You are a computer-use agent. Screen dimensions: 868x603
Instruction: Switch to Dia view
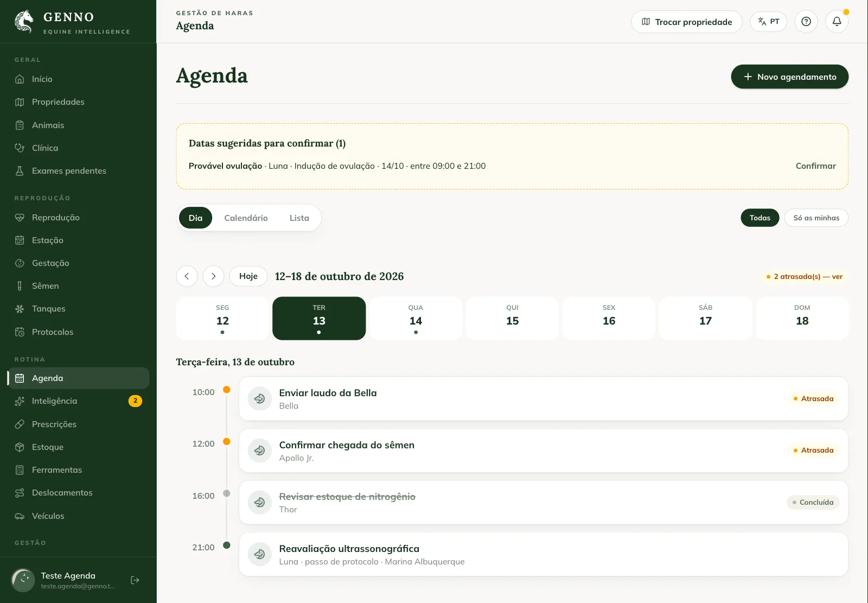[195, 218]
